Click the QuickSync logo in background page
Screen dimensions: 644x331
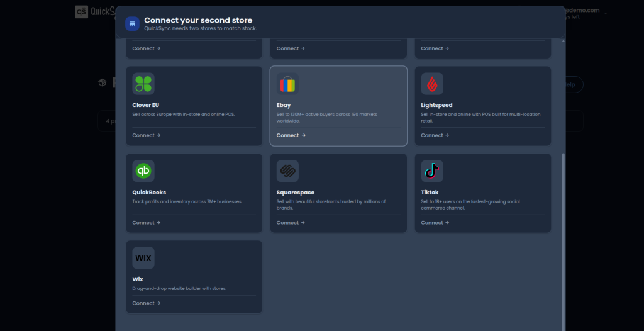[x=95, y=11]
